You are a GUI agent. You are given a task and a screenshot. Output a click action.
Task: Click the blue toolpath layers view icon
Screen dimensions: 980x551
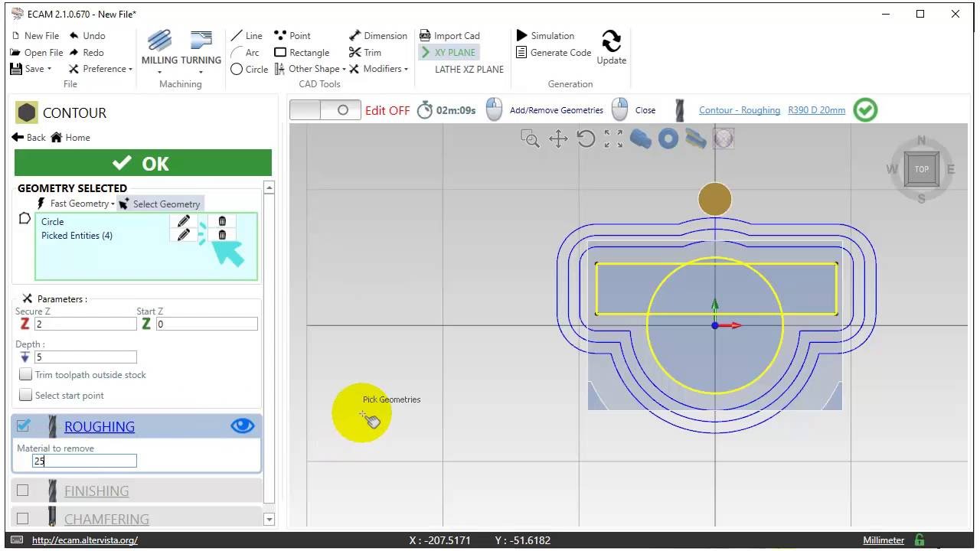pos(696,139)
